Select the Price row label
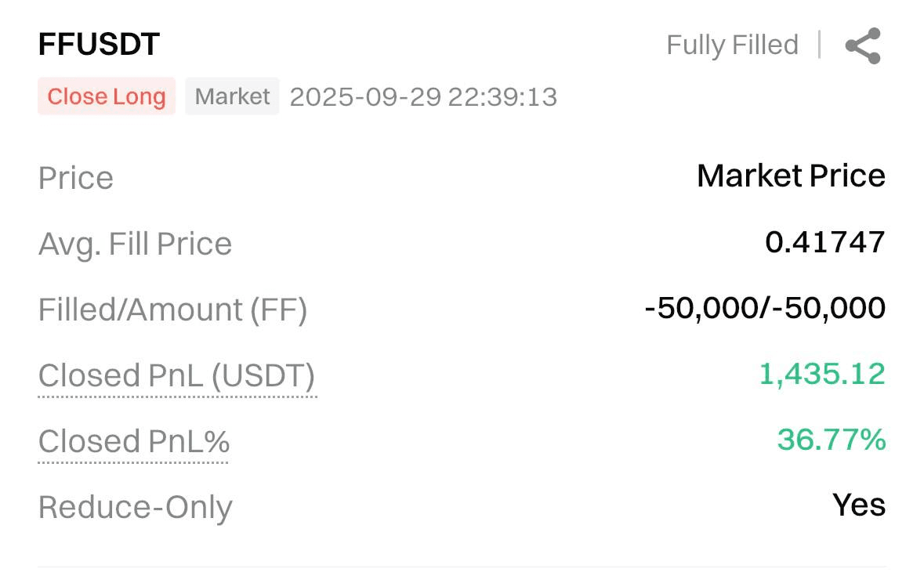 [76, 178]
